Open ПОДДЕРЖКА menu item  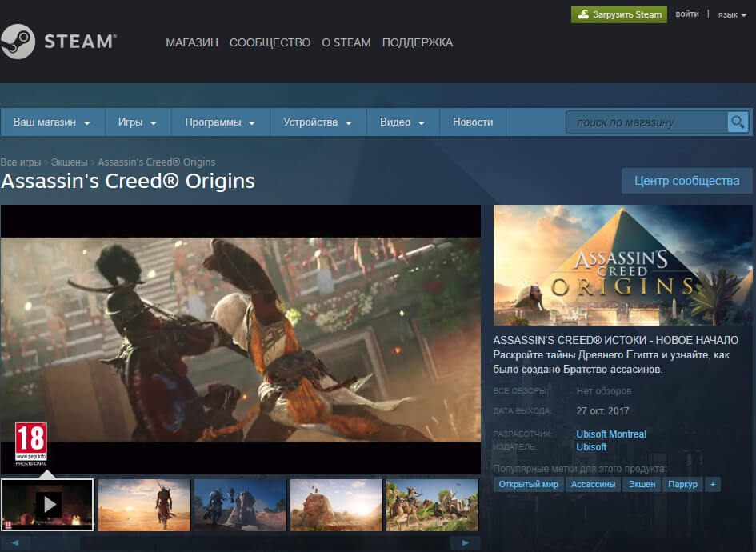tap(418, 42)
